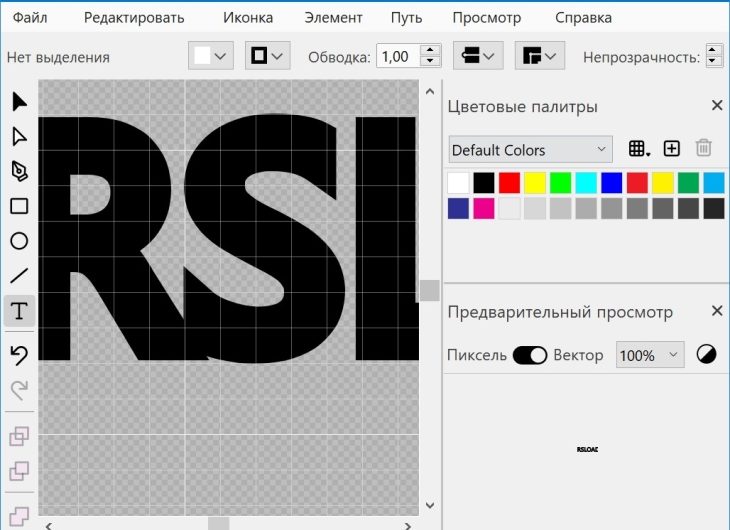Select the Ellipse tool
Image resolution: width=730 pixels, height=530 pixels.
[19, 241]
